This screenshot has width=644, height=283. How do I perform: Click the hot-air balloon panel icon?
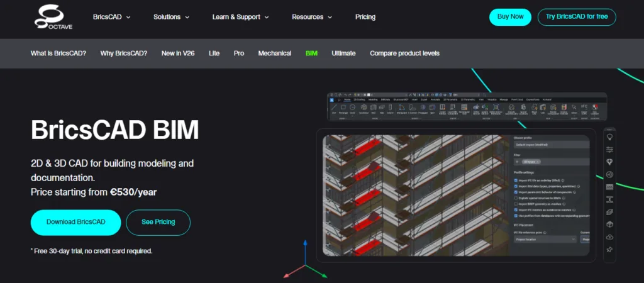(x=610, y=162)
